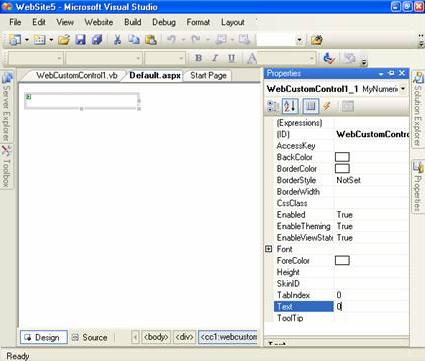Switch to the Start Page tab
The width and height of the screenshot is (425, 361).
(x=208, y=75)
